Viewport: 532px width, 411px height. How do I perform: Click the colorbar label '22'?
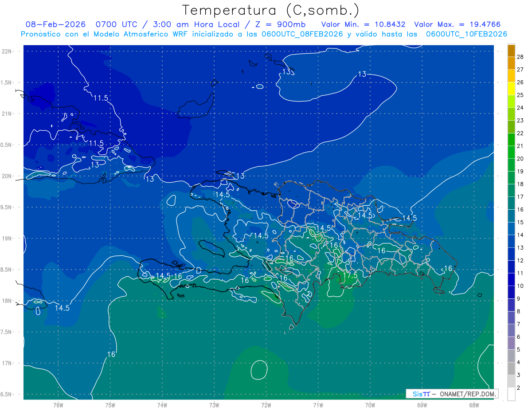pos(520,133)
